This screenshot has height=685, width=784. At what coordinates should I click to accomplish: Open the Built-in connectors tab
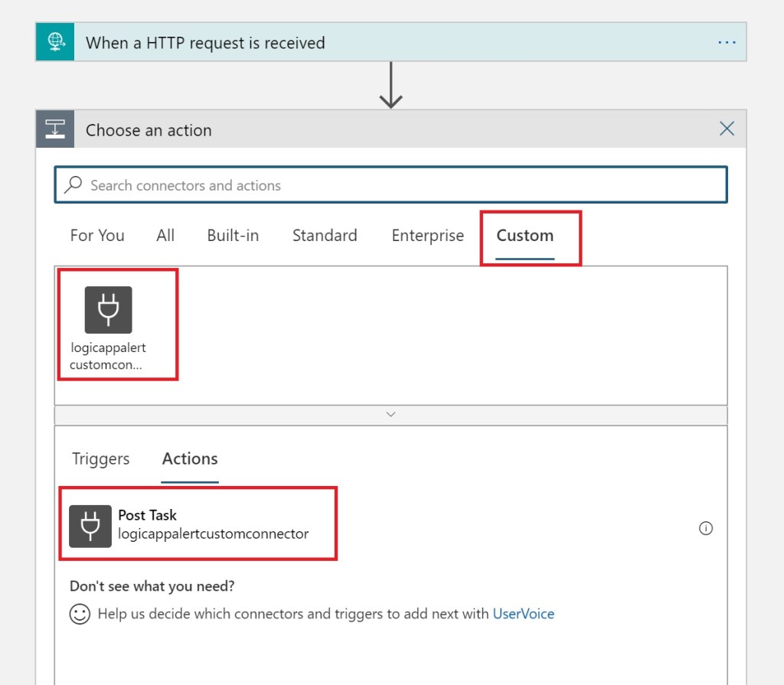pos(233,236)
